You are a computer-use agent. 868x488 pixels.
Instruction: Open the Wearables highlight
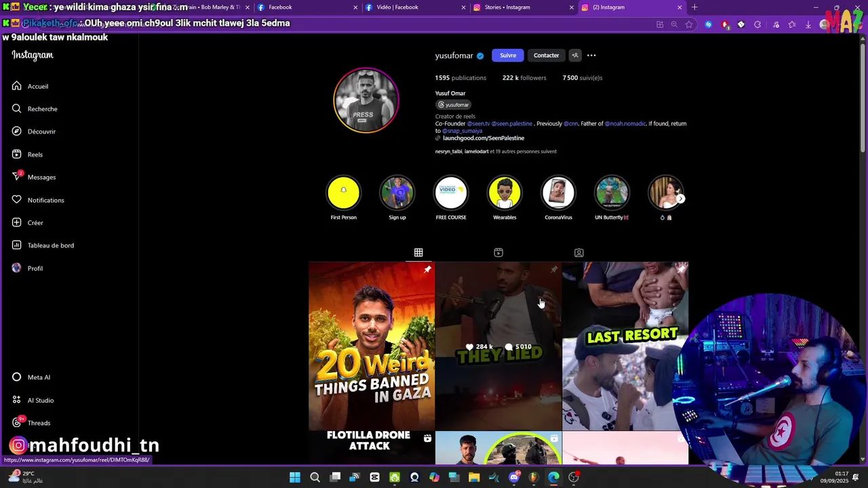click(505, 192)
